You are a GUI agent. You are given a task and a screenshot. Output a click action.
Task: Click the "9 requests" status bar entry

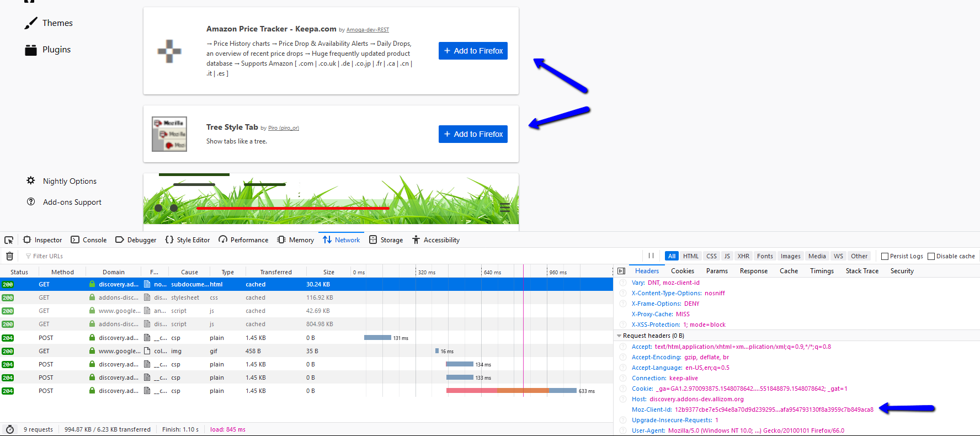point(39,429)
